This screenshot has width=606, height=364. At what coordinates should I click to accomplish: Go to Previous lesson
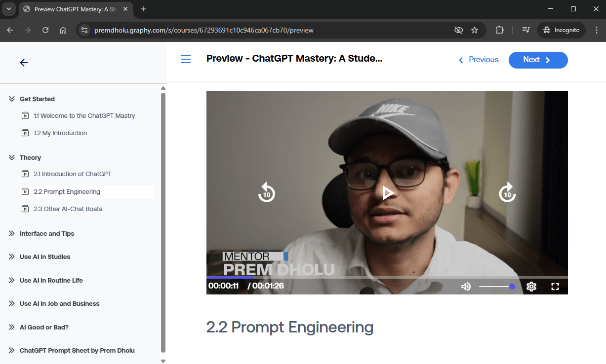(479, 60)
